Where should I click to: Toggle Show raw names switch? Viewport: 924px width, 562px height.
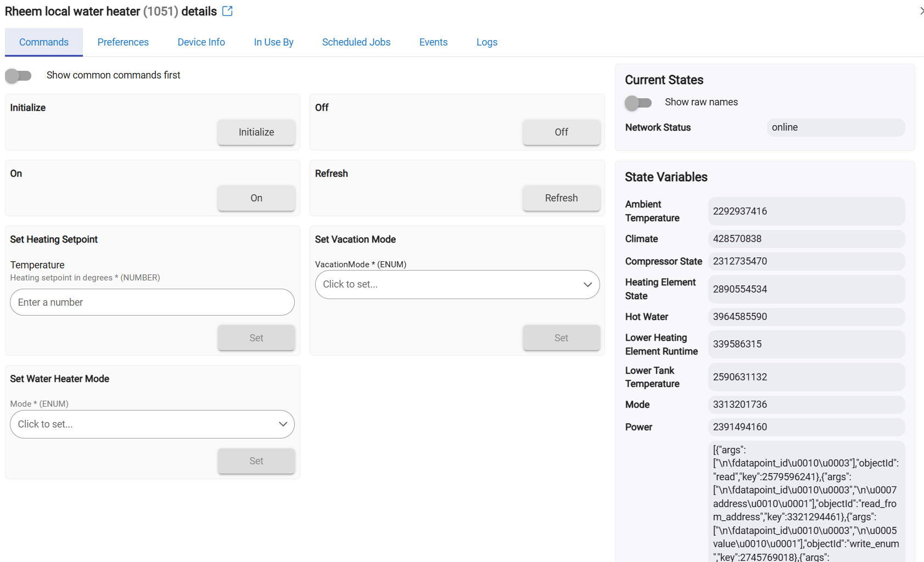[x=638, y=103]
